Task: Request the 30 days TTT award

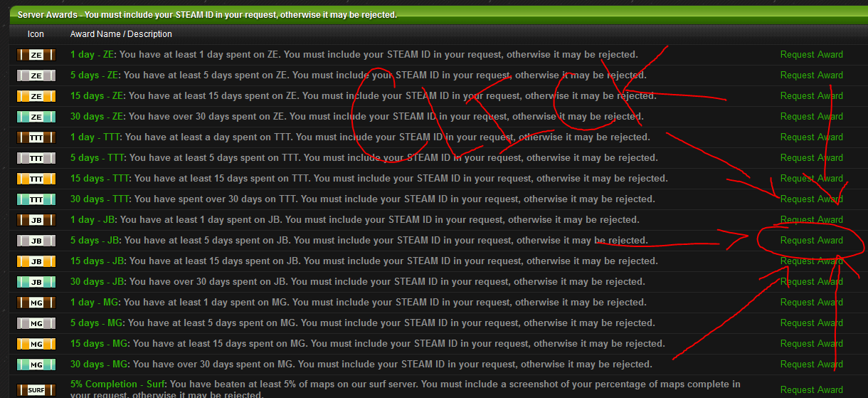Action: click(x=811, y=199)
